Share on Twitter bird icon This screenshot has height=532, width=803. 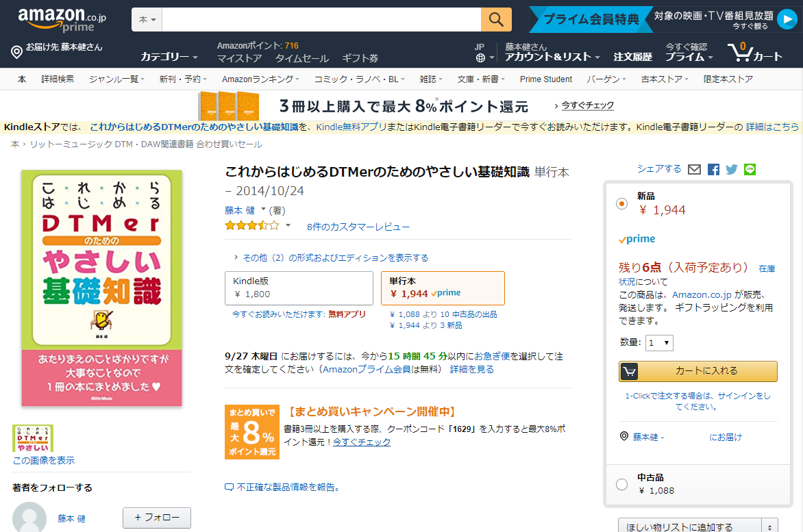coord(732,169)
